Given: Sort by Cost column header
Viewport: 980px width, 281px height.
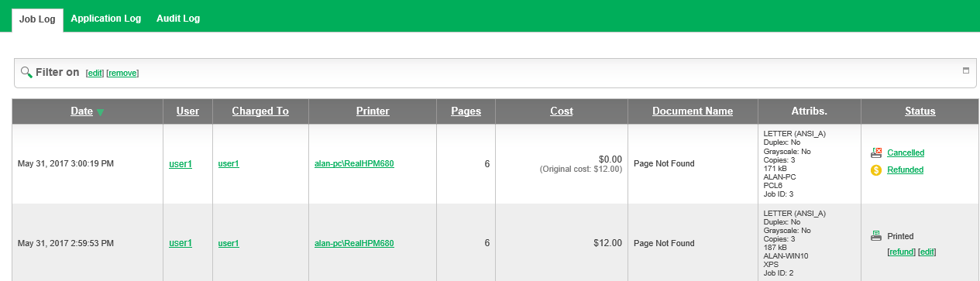Looking at the screenshot, I should tap(562, 111).
